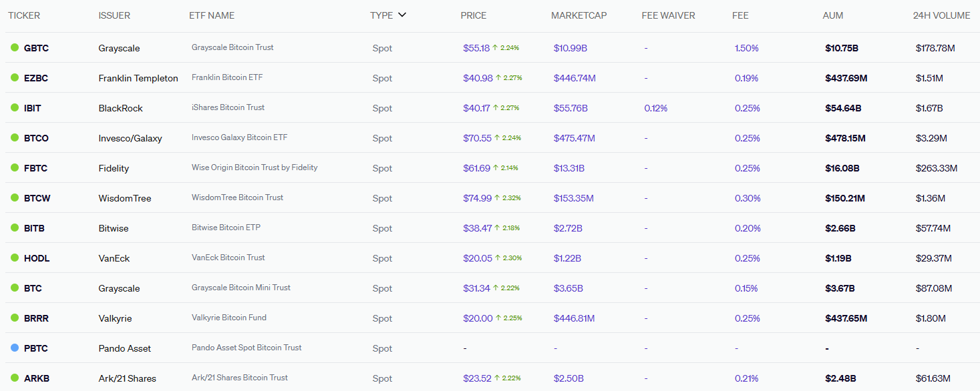Click the BlackRock issuer name
Screen dimensions: 980x391
coord(120,108)
